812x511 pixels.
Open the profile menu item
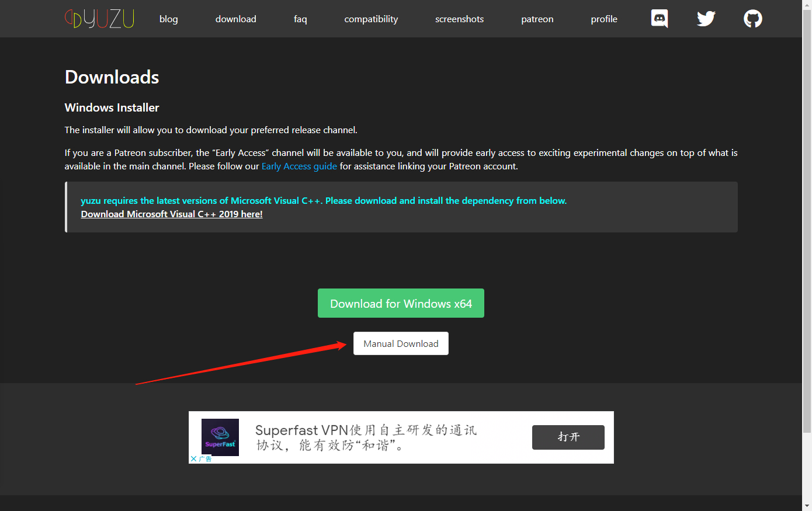tap(604, 19)
